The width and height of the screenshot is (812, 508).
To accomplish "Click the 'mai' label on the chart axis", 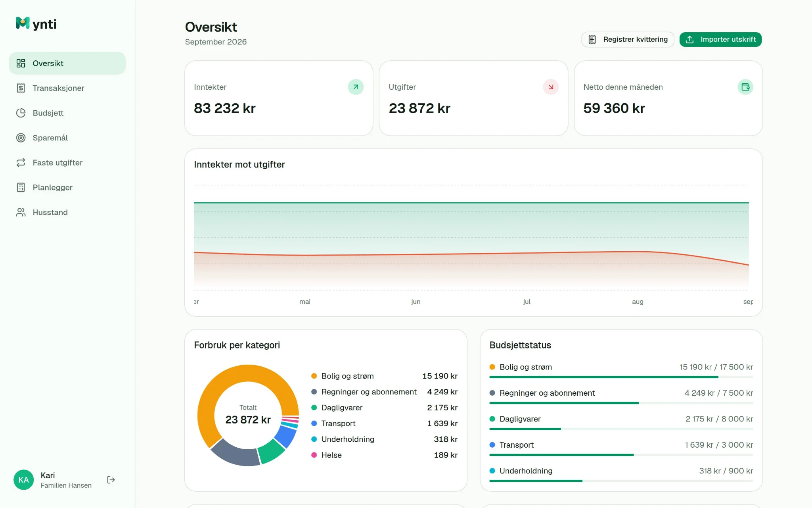I will click(x=305, y=302).
